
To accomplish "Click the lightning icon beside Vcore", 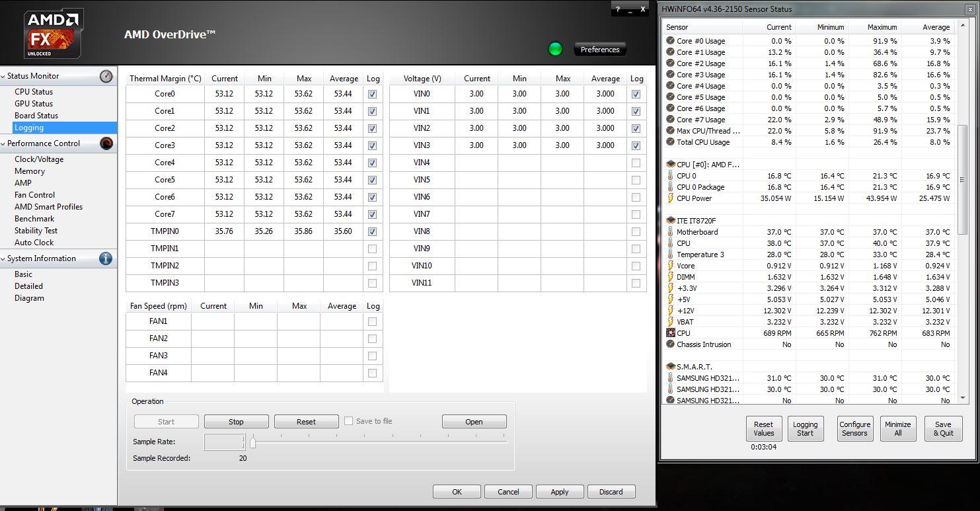I will pos(670,266).
